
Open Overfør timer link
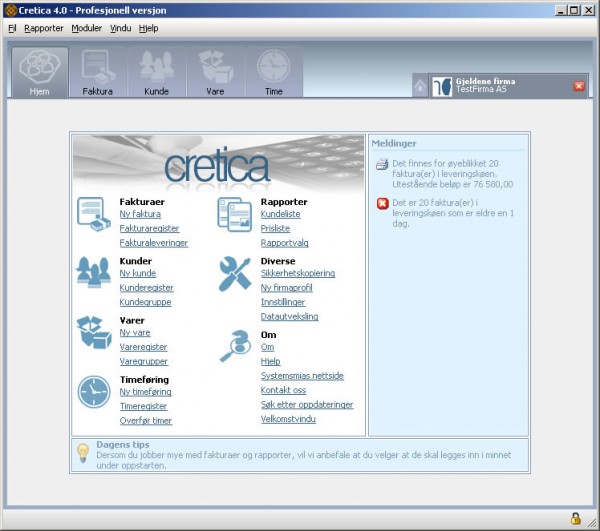pos(146,421)
